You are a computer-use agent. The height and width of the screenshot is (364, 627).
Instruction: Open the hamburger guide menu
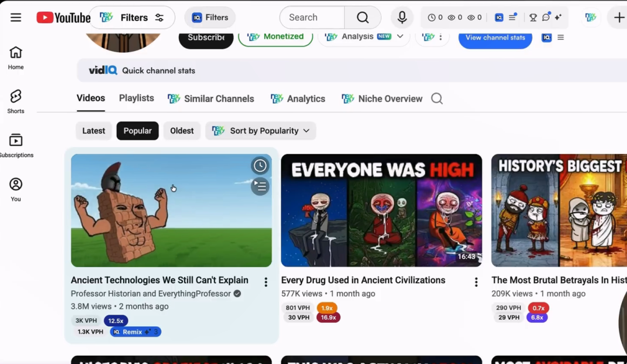[16, 17]
